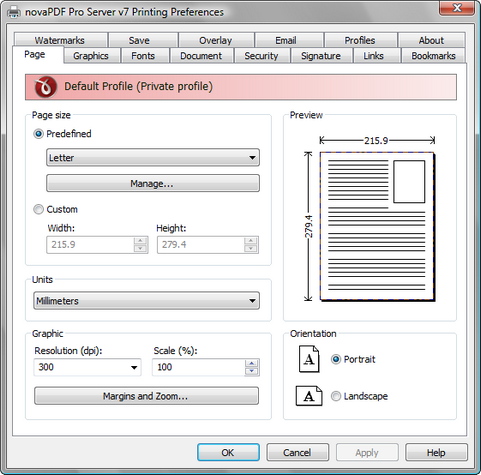
Task: Click the Manage... button
Action: [x=153, y=183]
